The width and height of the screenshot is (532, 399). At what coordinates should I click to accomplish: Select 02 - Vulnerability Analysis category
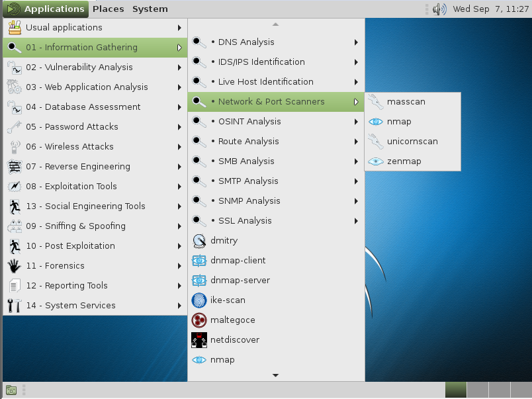[95, 67]
